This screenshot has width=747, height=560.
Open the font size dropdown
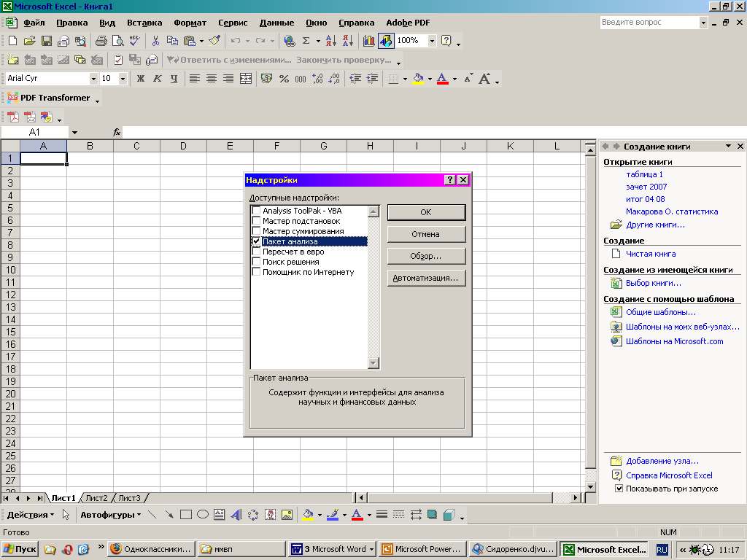click(x=123, y=79)
